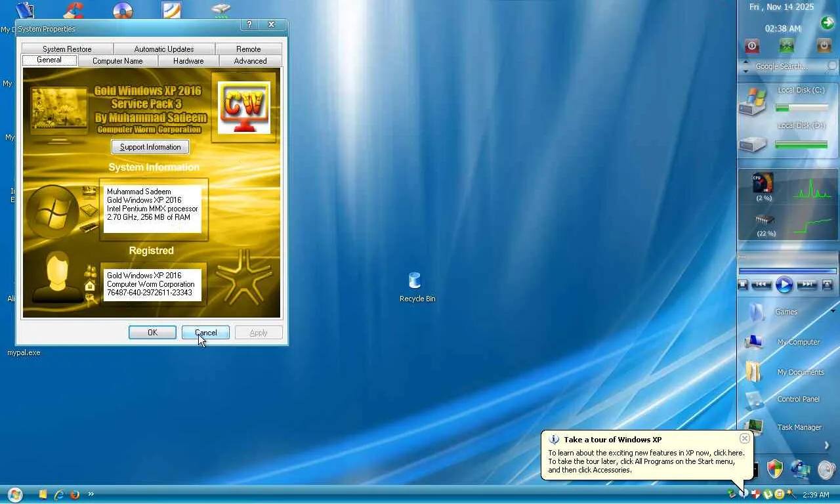840x504 pixels.
Task: Open the Games folder sidebar icon
Action: click(x=756, y=312)
